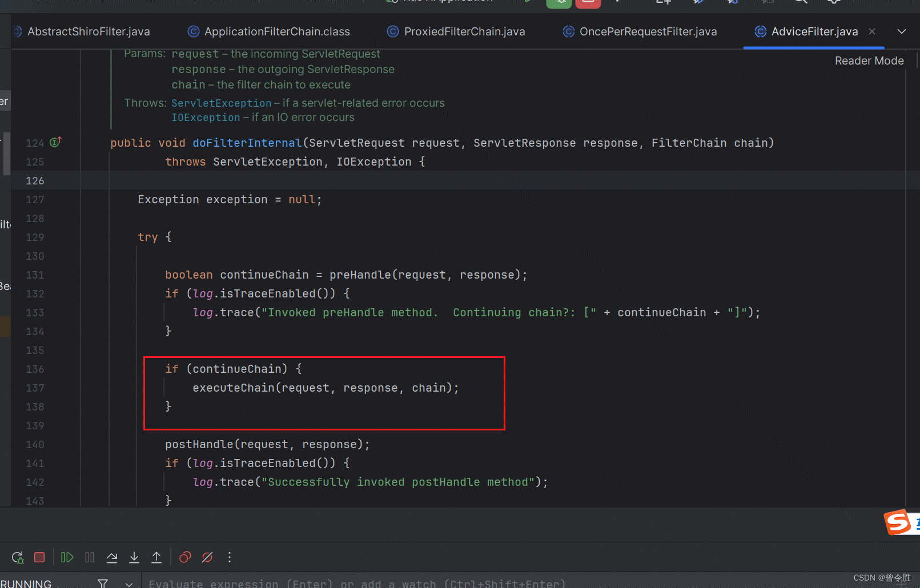The width and height of the screenshot is (920, 588).
Task: Click the executeChain call on line 137
Action: pyautogui.click(x=234, y=388)
